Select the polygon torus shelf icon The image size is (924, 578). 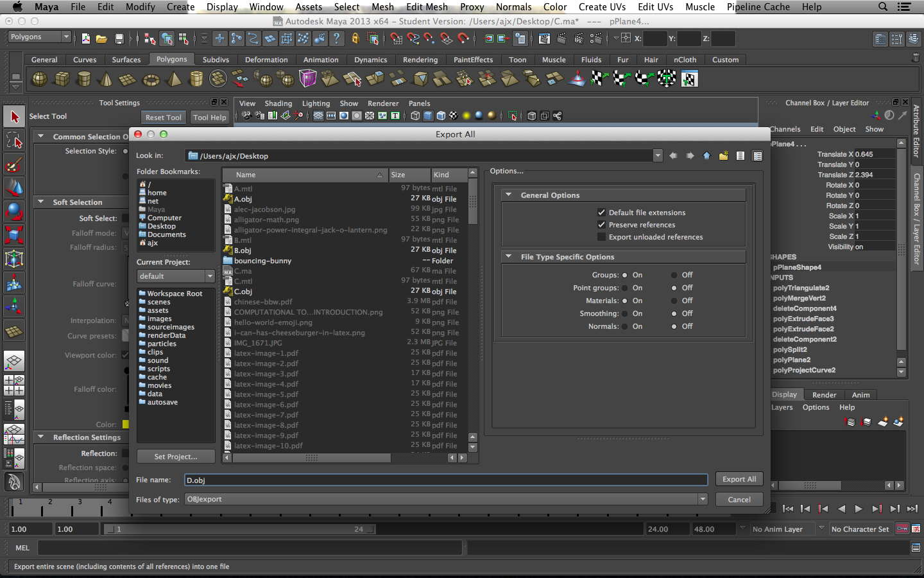pos(151,80)
